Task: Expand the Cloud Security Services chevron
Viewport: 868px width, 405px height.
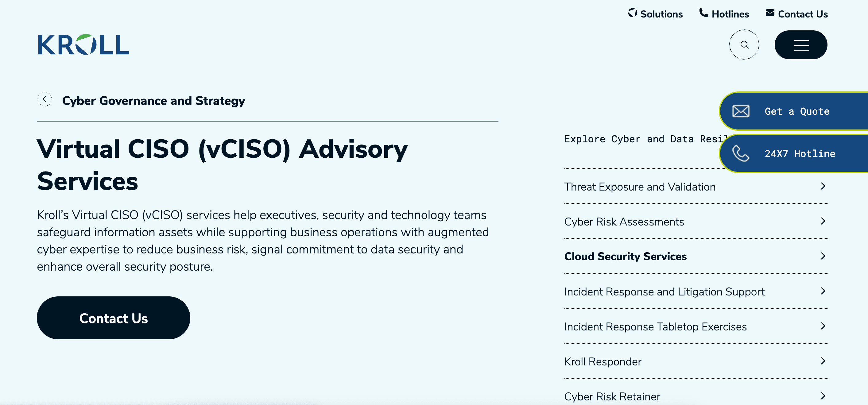Action: 823,256
